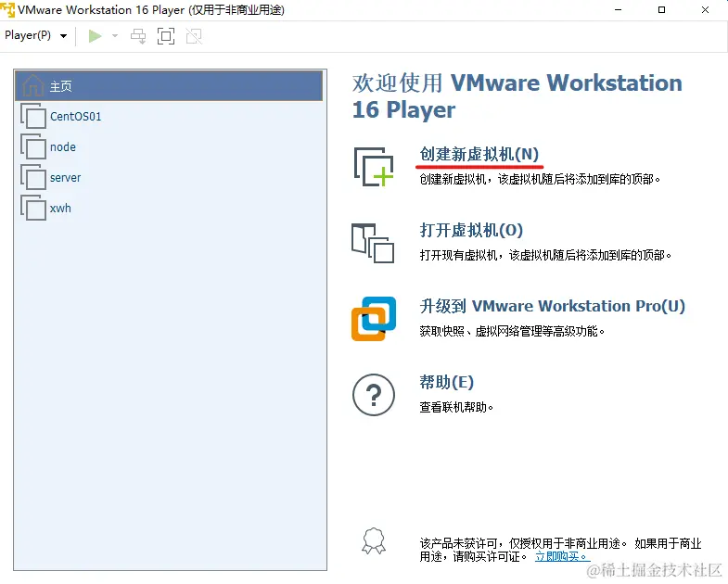Screen dimensions: 728x584
Task: Click 打开虚拟机(O) link
Action: pyautogui.click(x=471, y=230)
